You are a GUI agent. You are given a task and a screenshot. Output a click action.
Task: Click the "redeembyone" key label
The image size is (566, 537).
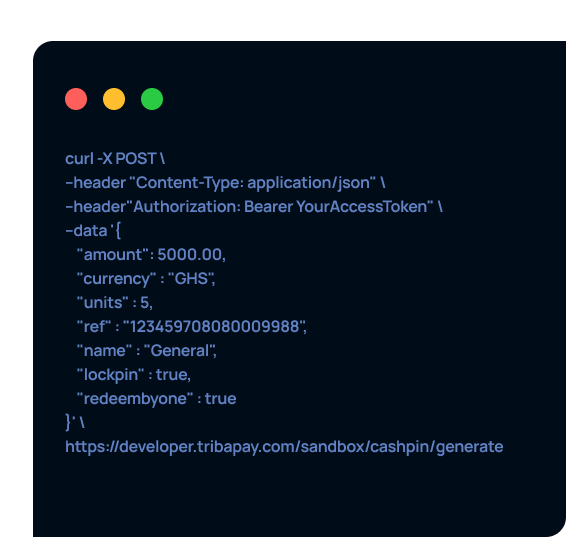[x=135, y=399]
